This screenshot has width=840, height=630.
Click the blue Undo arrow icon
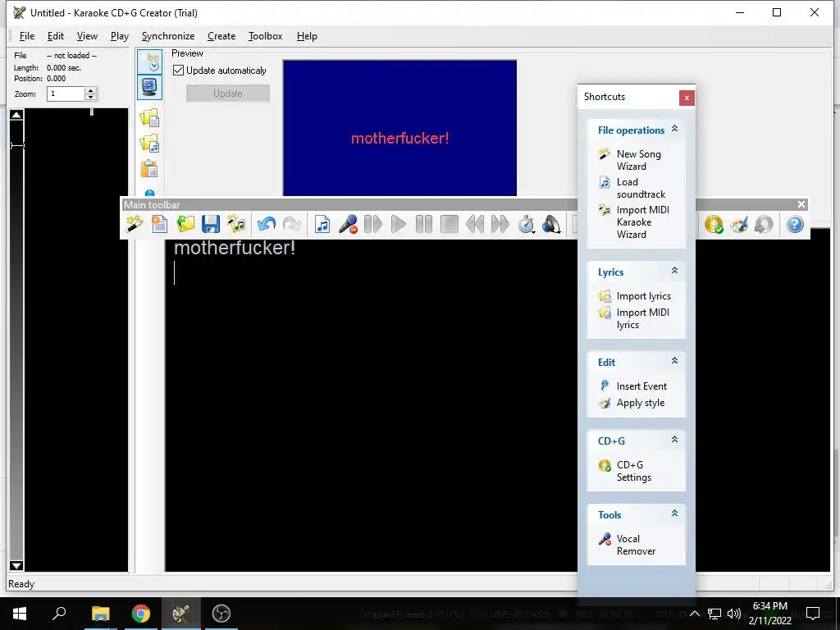tap(267, 224)
